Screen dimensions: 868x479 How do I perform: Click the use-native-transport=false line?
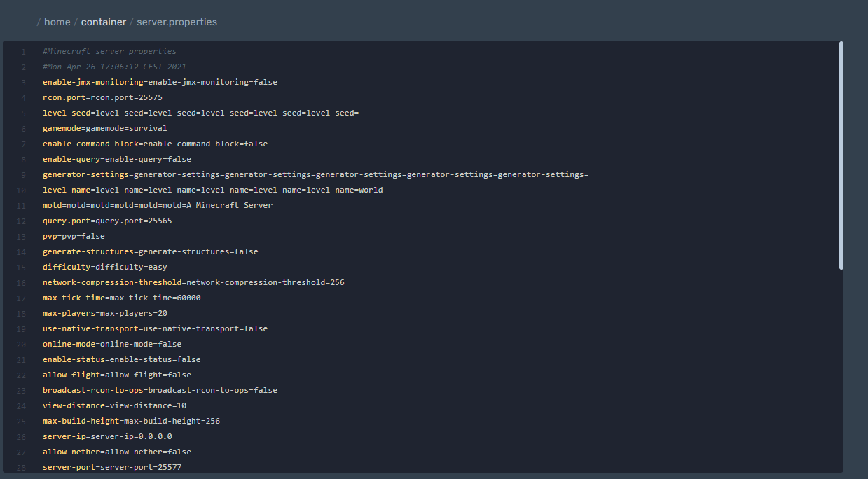tap(155, 328)
